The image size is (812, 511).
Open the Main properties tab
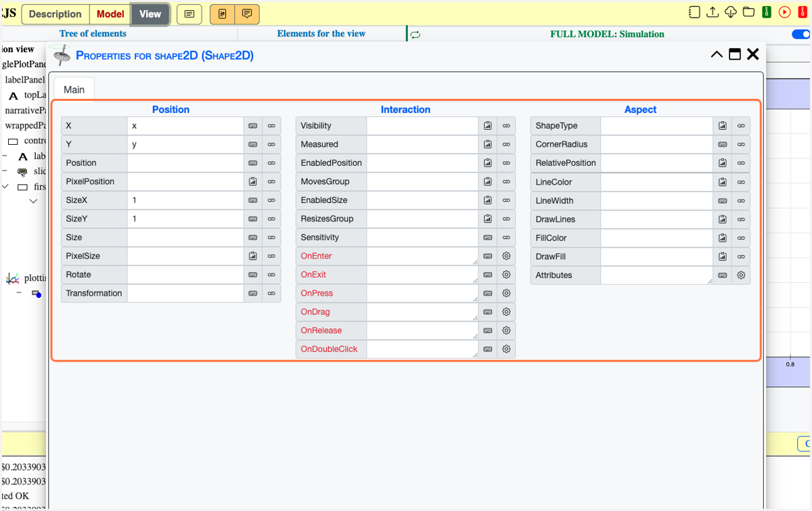coord(74,89)
